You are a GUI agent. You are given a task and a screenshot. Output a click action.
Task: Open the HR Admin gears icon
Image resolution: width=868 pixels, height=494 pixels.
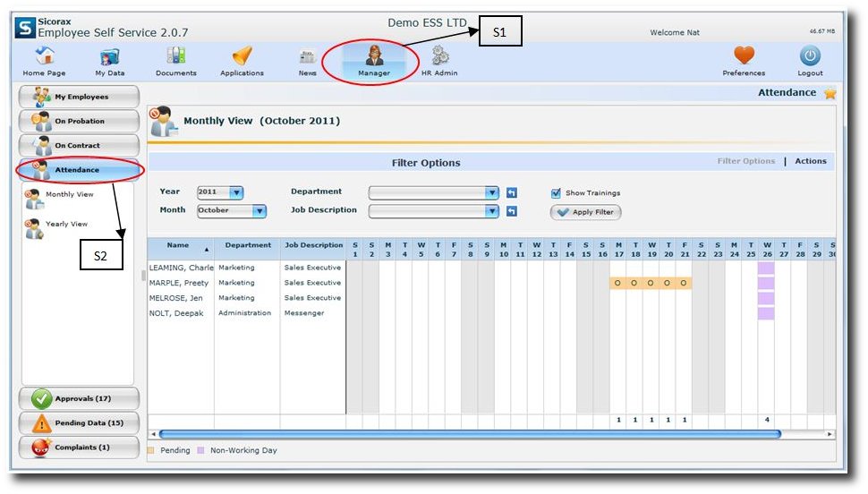[x=439, y=57]
